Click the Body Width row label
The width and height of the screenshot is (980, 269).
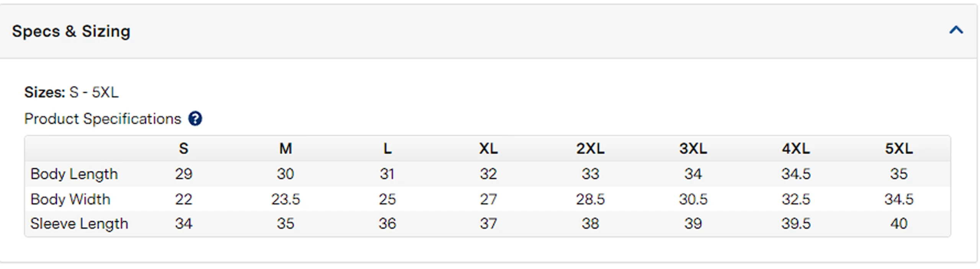pos(70,199)
